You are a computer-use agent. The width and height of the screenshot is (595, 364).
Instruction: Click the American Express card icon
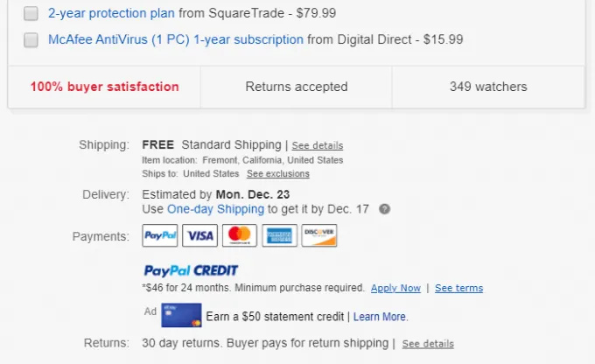279,235
